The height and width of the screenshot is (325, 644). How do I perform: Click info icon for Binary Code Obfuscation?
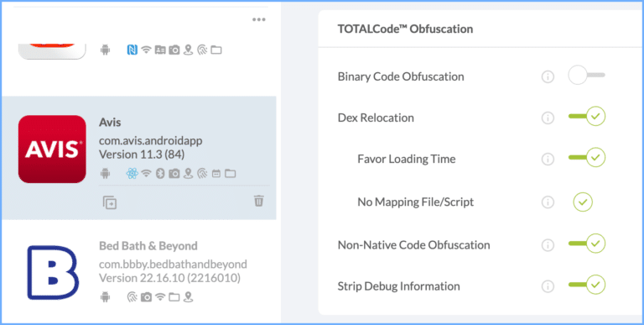click(x=548, y=76)
